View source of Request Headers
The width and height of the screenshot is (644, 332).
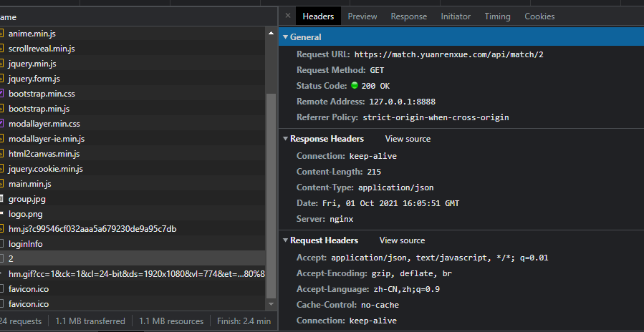click(x=402, y=240)
